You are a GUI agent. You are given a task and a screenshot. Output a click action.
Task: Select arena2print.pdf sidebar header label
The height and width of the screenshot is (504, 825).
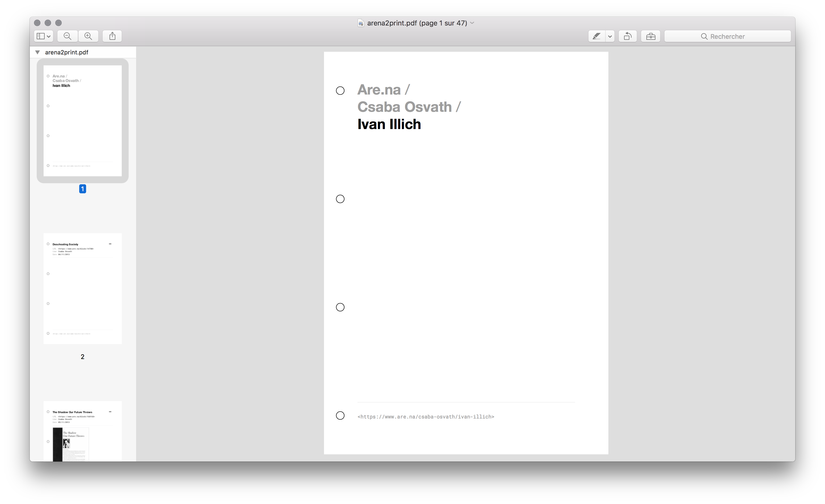[x=67, y=52]
